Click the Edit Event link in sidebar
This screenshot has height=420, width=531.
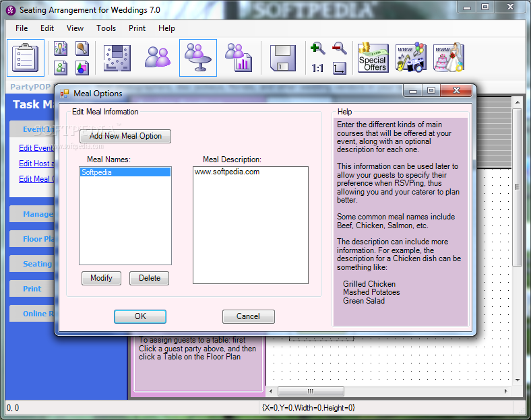coord(36,148)
